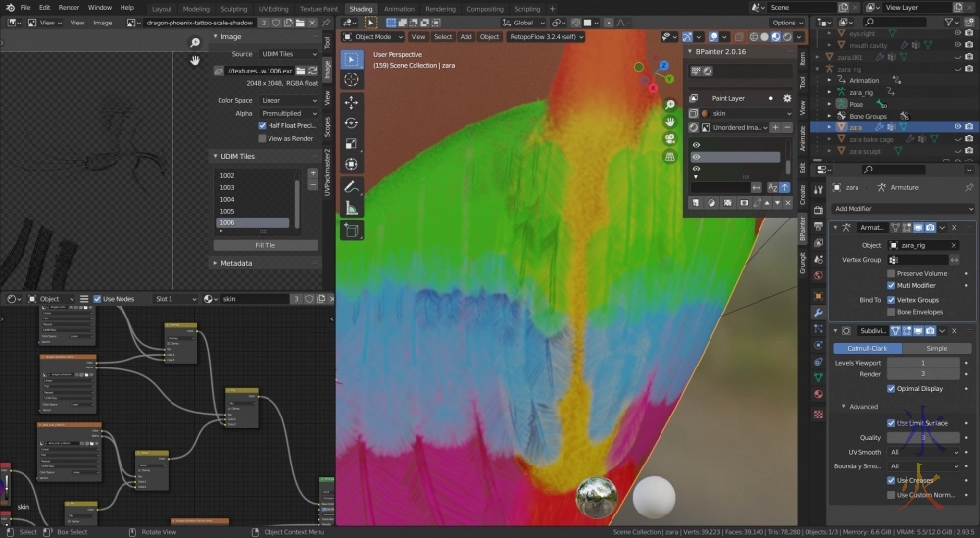980x538 pixels.
Task: Activate the Annotate pencil tool
Action: pos(352,186)
